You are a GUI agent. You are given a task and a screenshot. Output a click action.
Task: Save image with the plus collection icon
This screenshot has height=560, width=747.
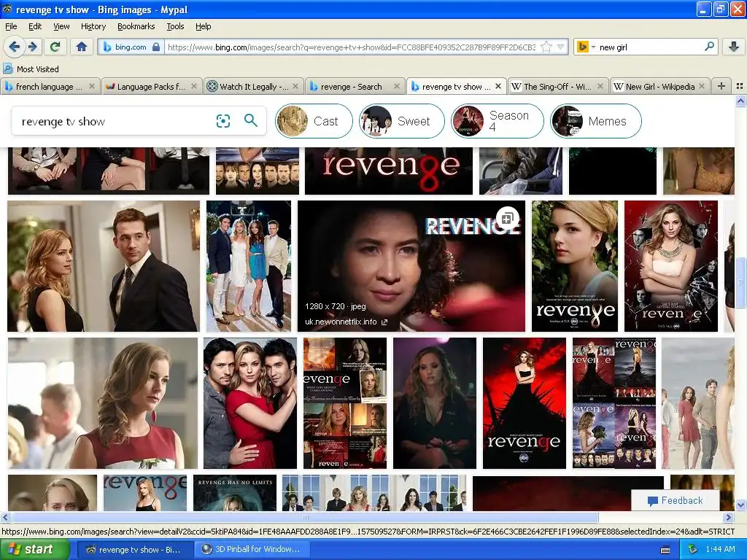(x=507, y=218)
